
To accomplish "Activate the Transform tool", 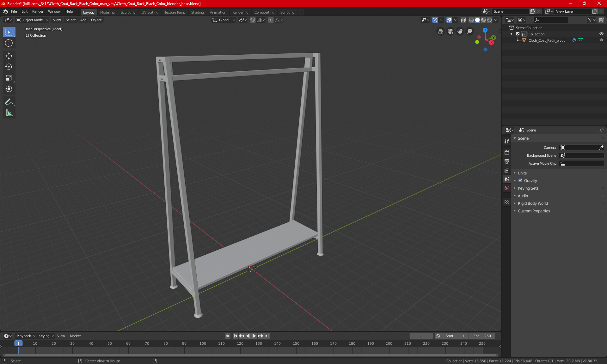I will 9,89.
